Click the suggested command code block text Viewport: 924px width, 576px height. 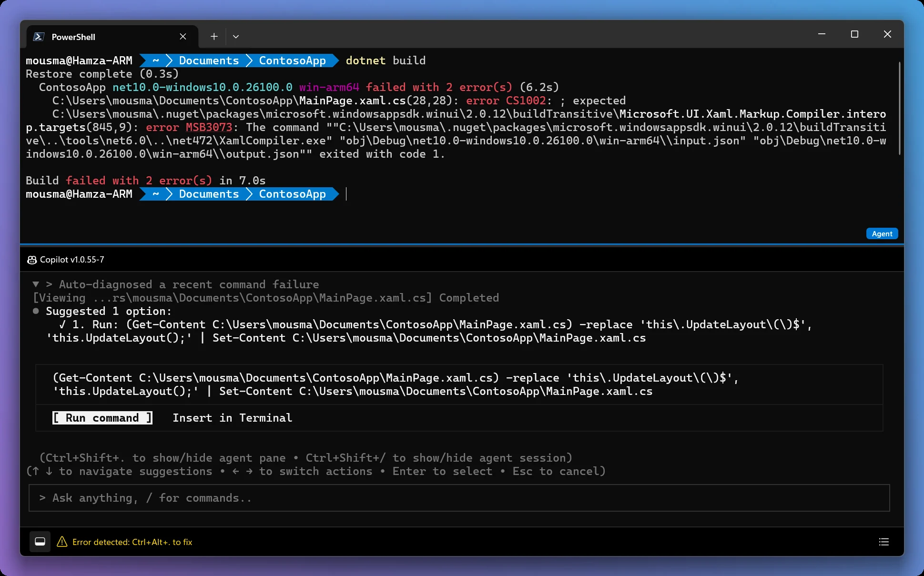[x=396, y=384]
